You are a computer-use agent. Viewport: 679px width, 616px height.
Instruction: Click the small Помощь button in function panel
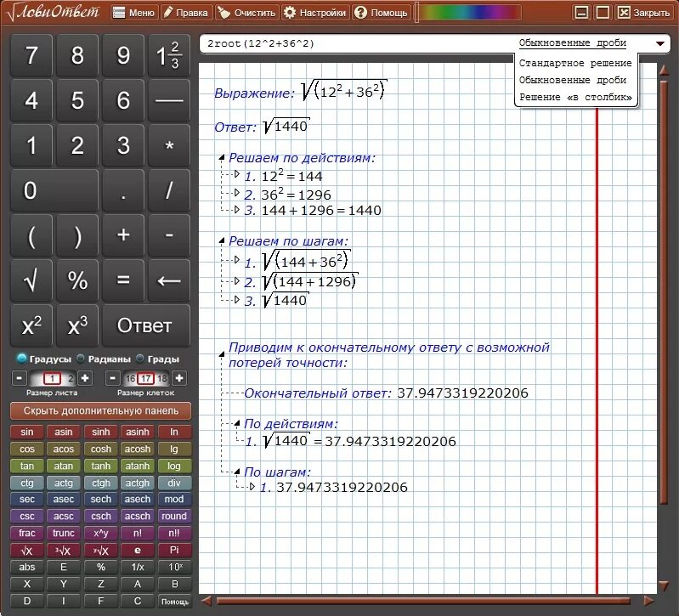[x=174, y=602]
